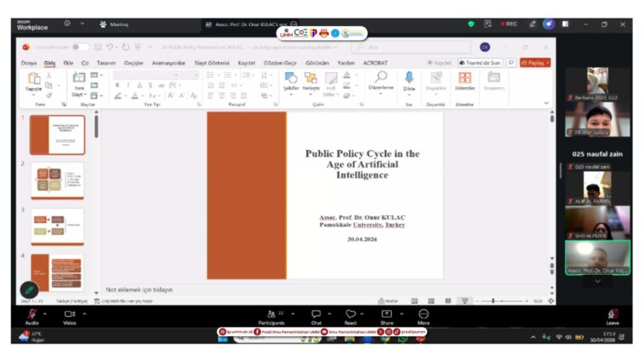Click the Font Color swatch button
Viewport: 644px width, 362px height.
(x=135, y=96)
